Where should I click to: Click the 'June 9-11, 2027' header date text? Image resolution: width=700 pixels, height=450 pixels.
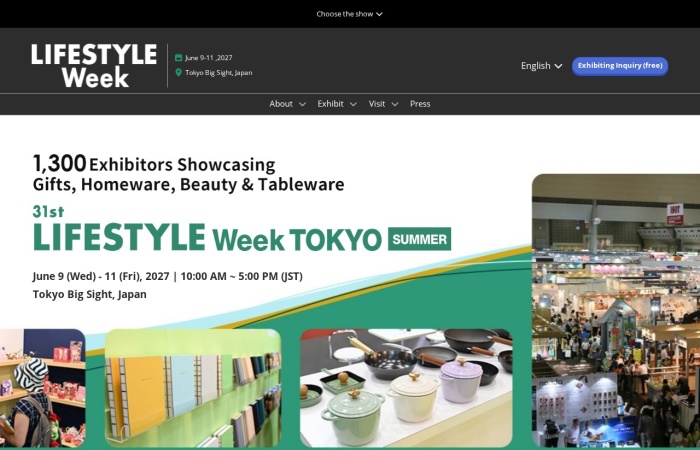tap(209, 58)
